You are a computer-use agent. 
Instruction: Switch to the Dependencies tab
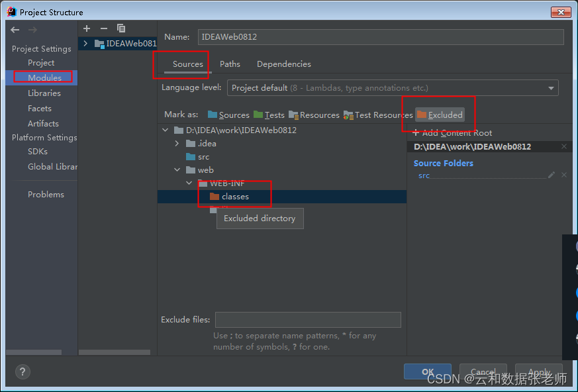[284, 64]
